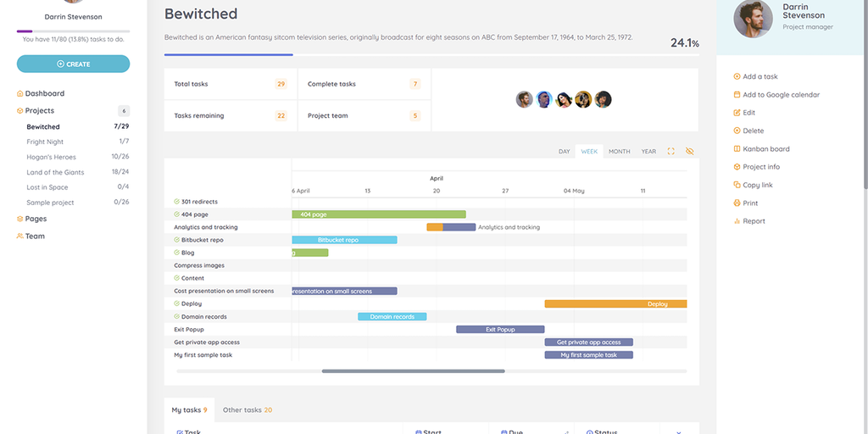868x434 pixels.
Task: Expand the Gantt chart to fullscreen
Action: 671,152
